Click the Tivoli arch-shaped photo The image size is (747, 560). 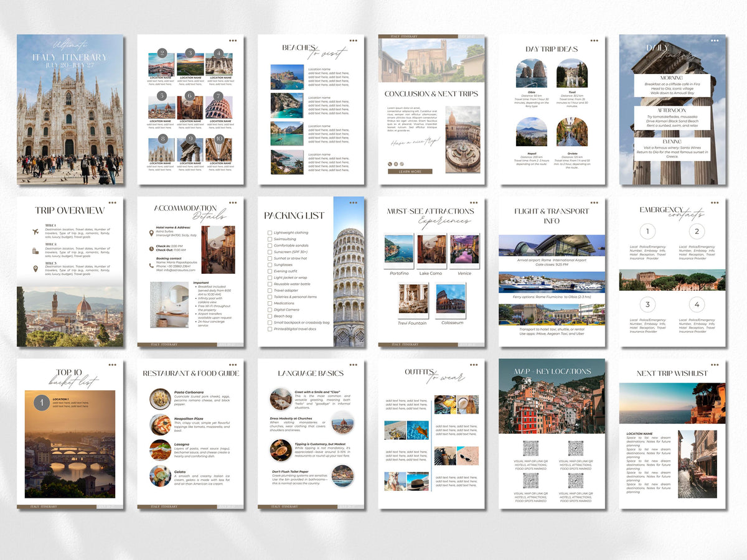click(x=572, y=73)
